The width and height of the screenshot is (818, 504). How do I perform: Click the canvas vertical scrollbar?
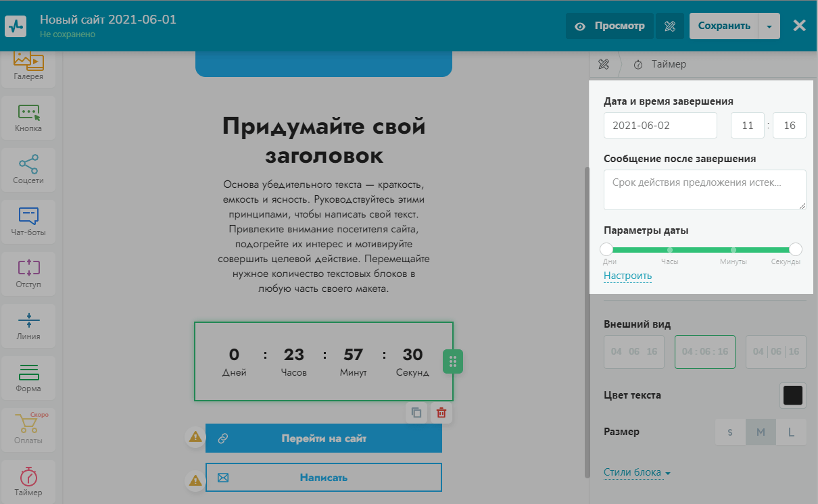click(586, 323)
